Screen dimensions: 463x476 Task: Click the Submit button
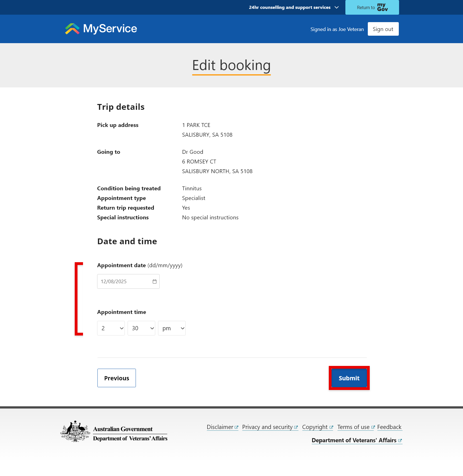point(349,378)
